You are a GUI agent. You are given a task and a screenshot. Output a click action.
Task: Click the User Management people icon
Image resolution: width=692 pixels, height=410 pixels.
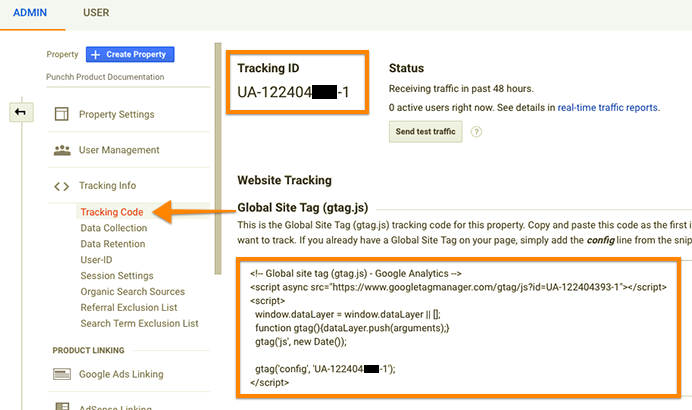62,150
